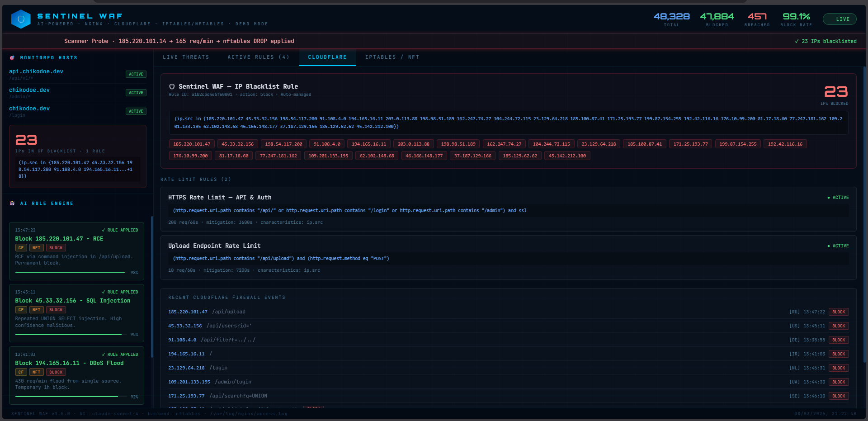This screenshot has height=421, width=868.
Task: Expand the 23 IPs in CF Blacklist card
Action: [77, 156]
